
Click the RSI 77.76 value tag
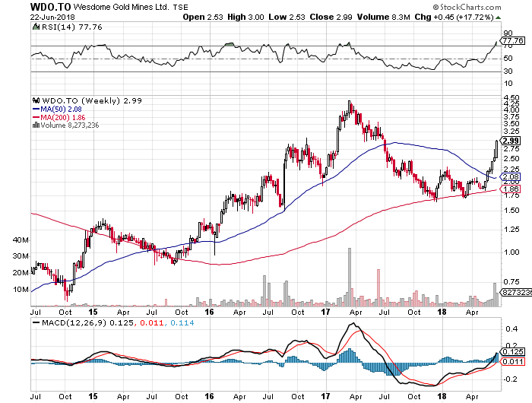(x=513, y=41)
